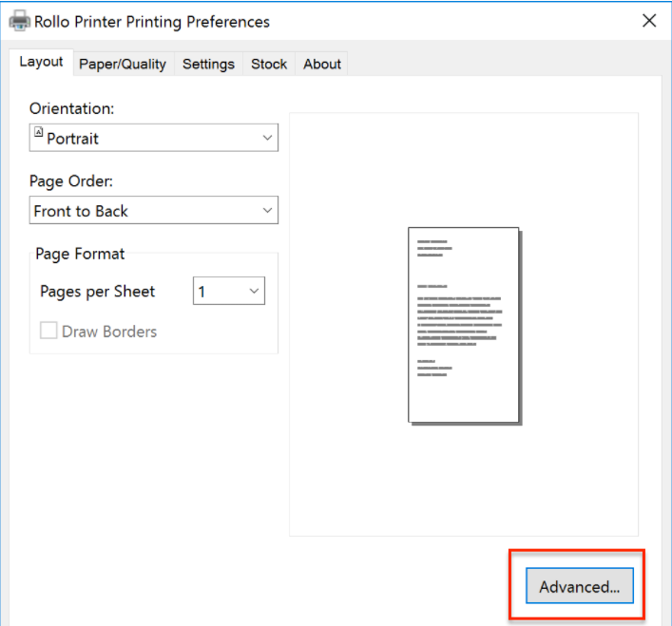Click the chevron arrow on the Page Order dropdown
Screen dimensions: 672x626
(x=267, y=211)
